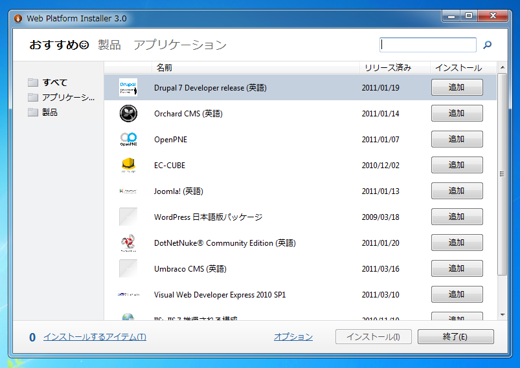Add Visual Web Developer Express via 追加
This screenshot has width=520, height=368.
(x=457, y=294)
